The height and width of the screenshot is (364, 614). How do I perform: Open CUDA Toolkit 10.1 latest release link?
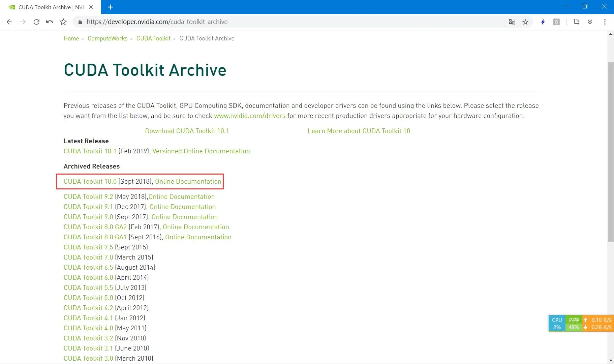coord(90,151)
